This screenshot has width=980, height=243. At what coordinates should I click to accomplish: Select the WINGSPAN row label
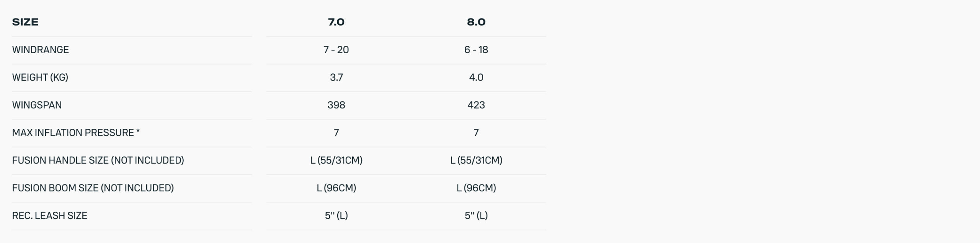[x=37, y=105]
